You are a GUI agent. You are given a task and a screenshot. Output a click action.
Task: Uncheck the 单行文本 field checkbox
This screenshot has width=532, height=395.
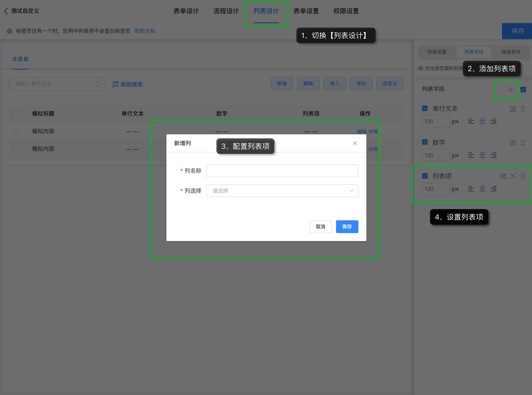click(425, 108)
